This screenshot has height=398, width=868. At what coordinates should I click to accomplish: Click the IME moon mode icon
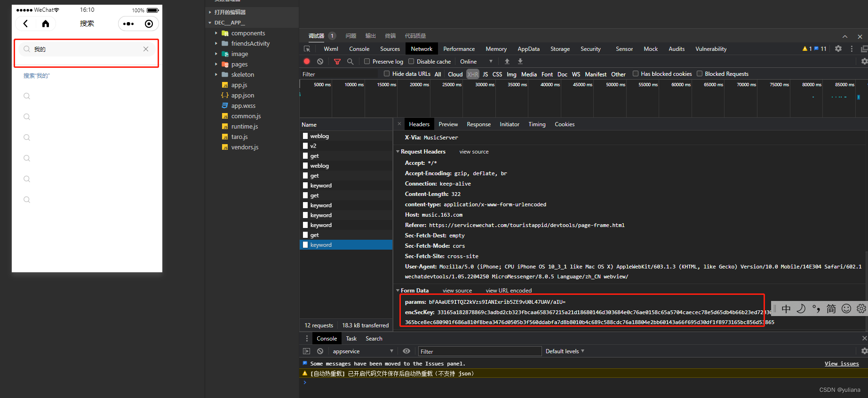[801, 309]
